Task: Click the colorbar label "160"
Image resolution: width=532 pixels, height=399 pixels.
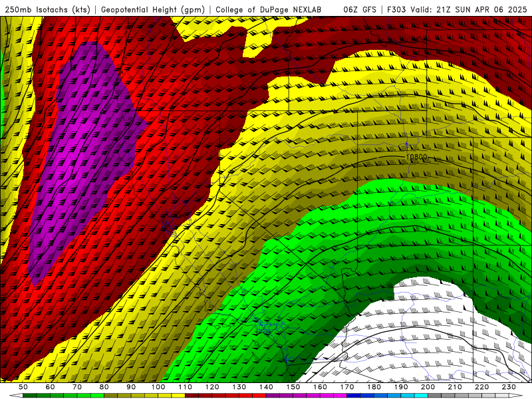Action: click(x=320, y=387)
